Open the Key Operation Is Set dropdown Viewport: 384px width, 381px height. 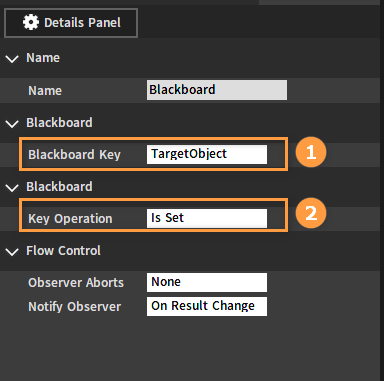(207, 218)
